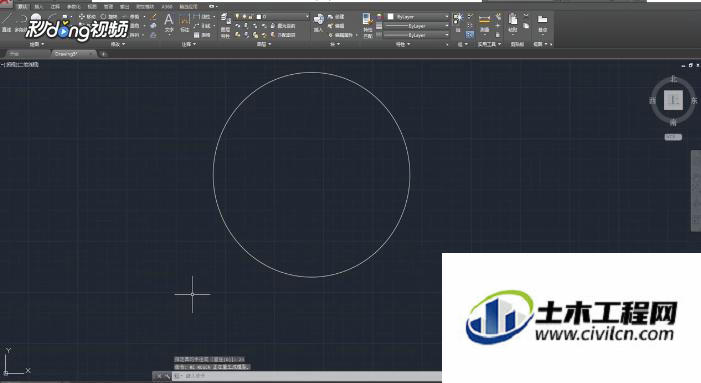
Task: Expand the Annotation (注释) panel
Action: pyautogui.click(x=189, y=44)
